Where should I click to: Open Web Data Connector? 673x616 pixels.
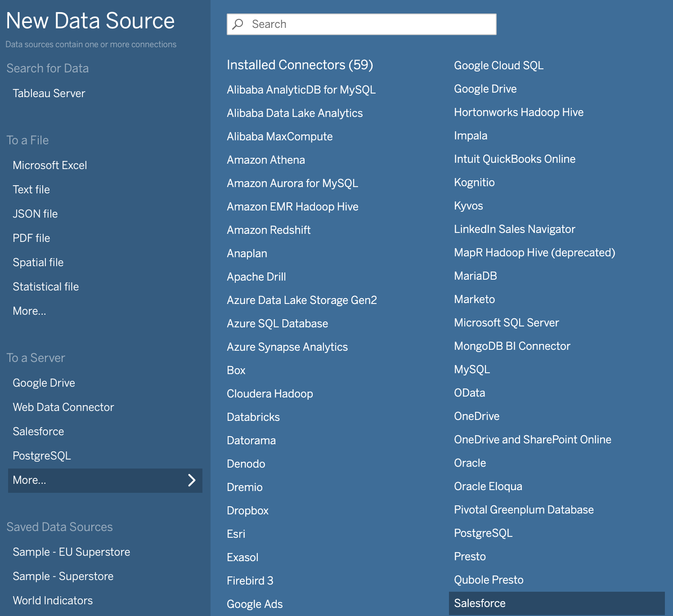[63, 407]
